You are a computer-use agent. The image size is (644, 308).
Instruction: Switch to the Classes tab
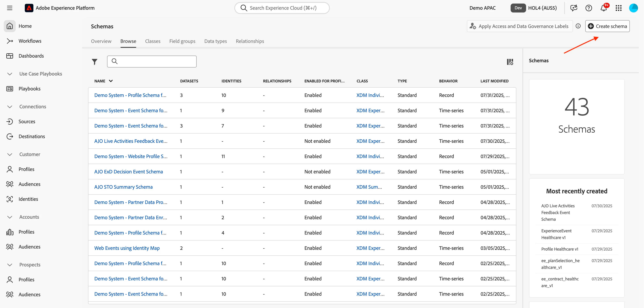tap(153, 41)
